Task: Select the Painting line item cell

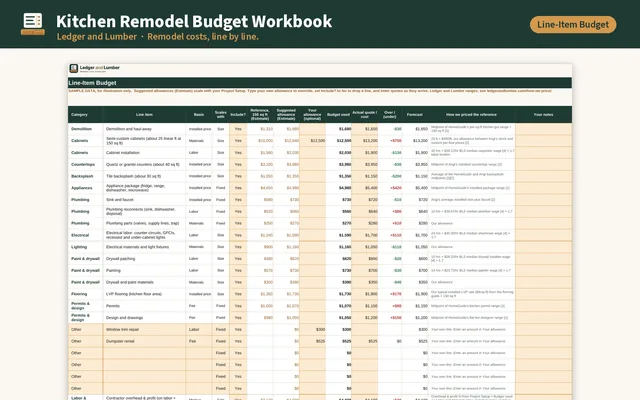Action: click(x=144, y=271)
